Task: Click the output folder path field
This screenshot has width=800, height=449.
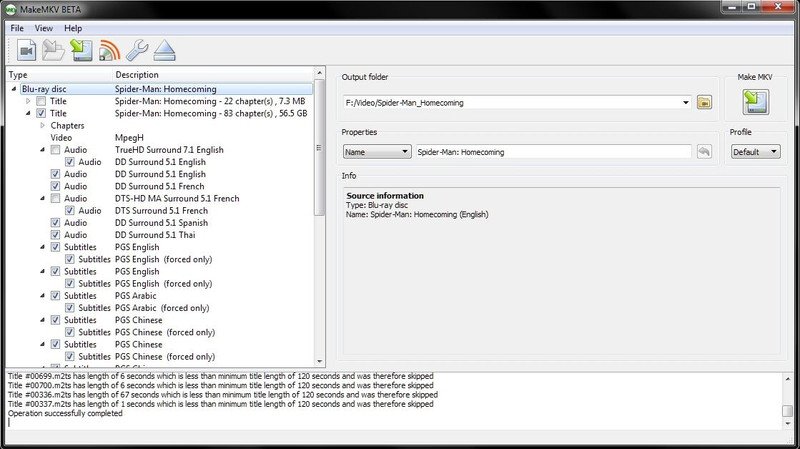Action: pos(517,103)
